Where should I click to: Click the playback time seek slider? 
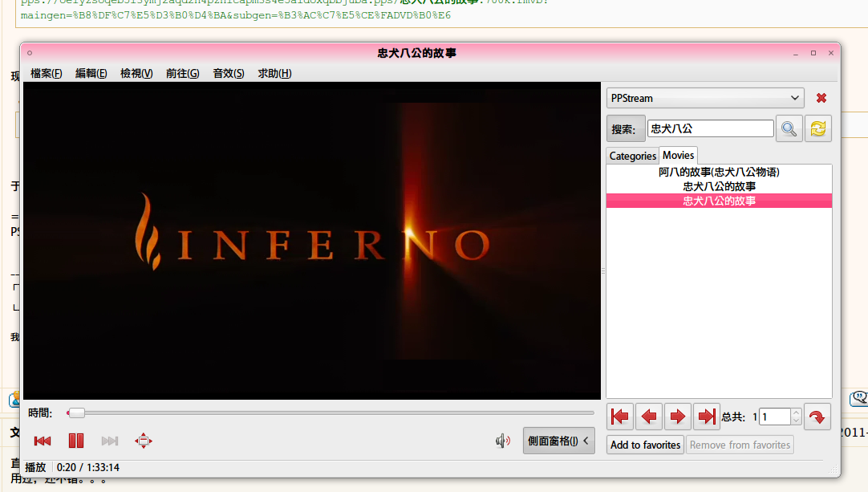point(330,413)
